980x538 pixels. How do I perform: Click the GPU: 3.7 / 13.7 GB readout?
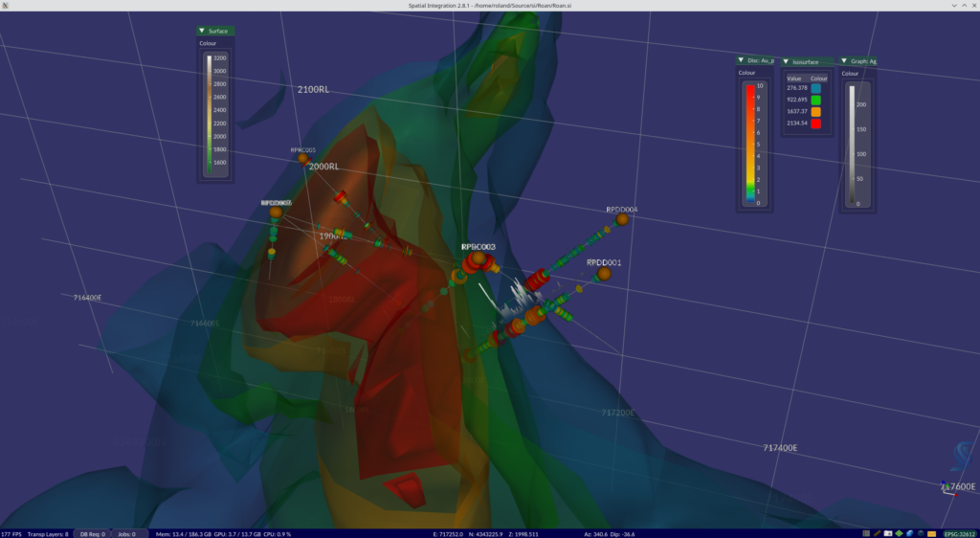(x=237, y=534)
